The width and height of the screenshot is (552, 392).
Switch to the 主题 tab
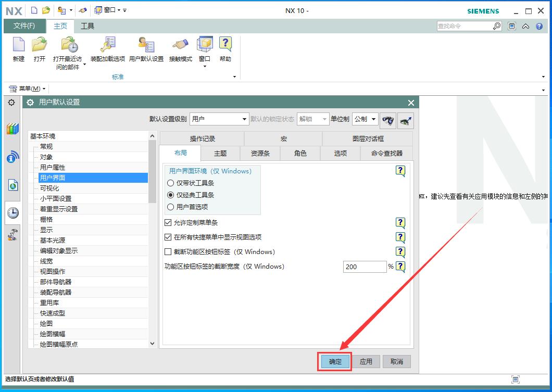pos(220,153)
